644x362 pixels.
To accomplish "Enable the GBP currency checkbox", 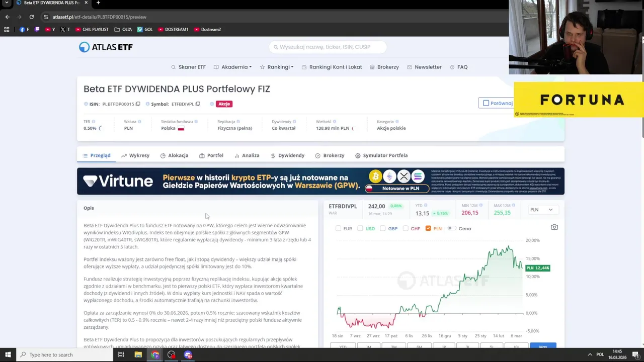I will coord(383,228).
